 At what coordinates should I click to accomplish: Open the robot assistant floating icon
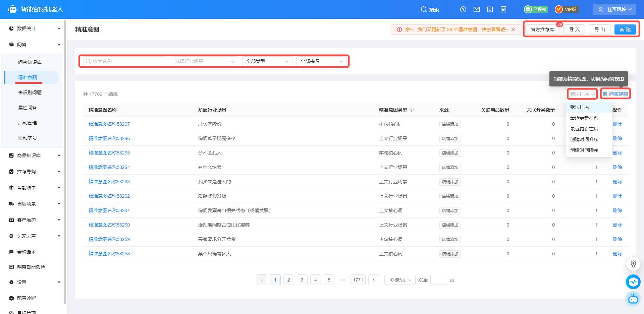[x=633, y=298]
